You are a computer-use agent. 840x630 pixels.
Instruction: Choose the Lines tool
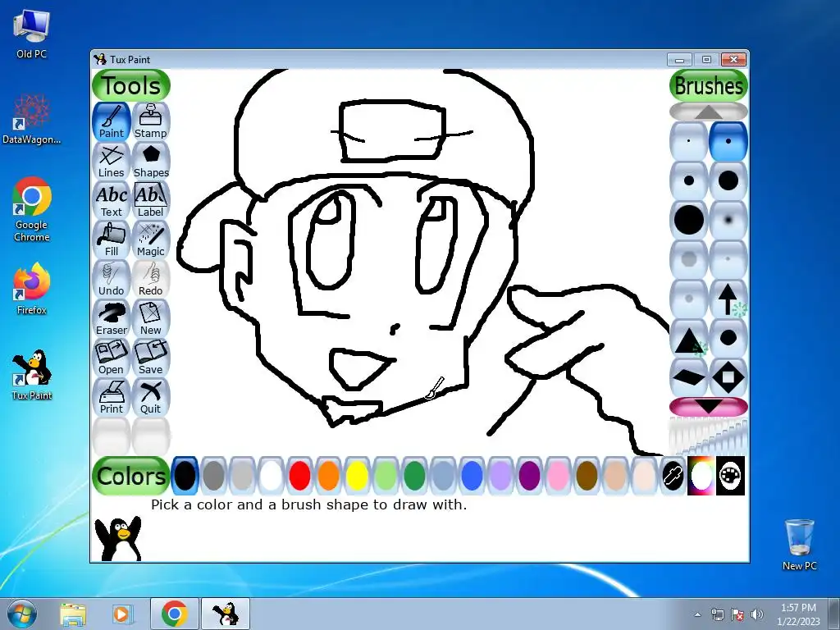112,161
